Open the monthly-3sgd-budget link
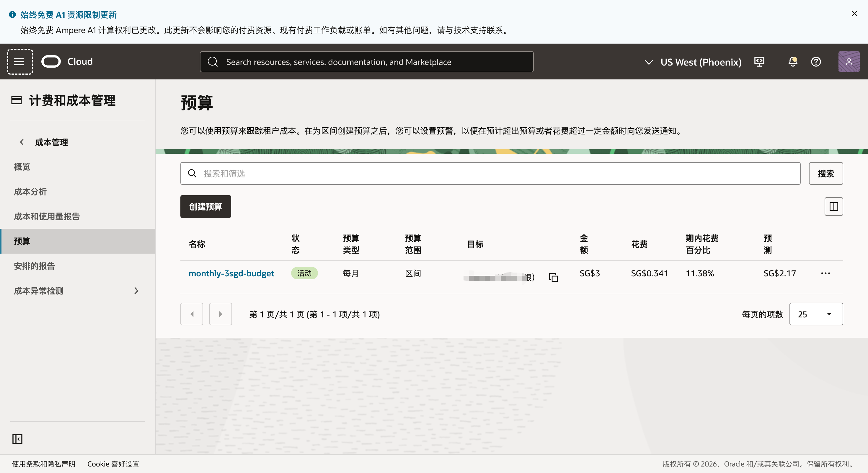This screenshot has width=868, height=473. [231, 273]
